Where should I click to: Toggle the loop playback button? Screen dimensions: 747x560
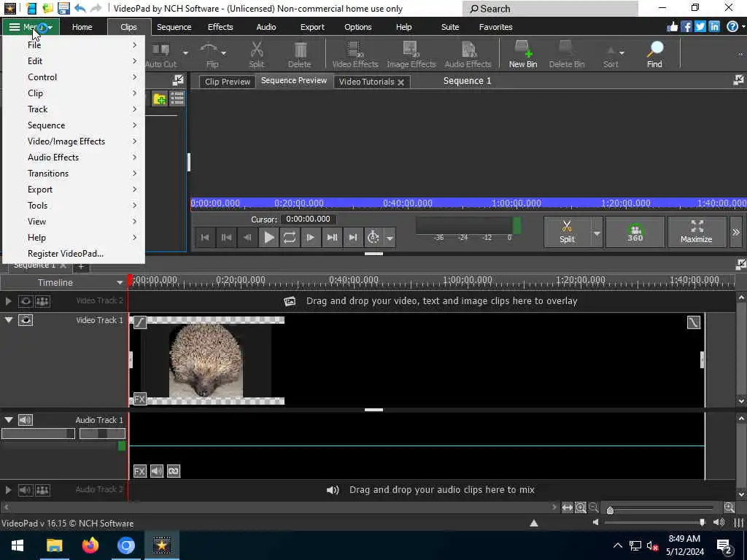click(290, 237)
